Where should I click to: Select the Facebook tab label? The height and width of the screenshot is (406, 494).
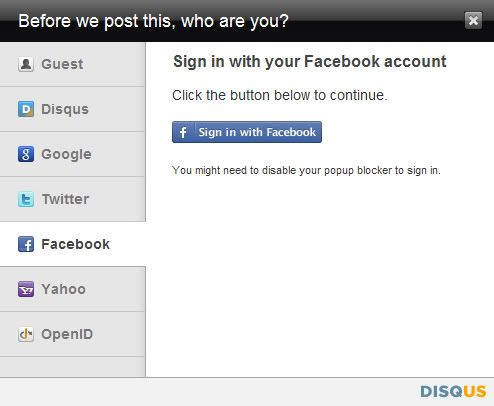pyautogui.click(x=73, y=244)
